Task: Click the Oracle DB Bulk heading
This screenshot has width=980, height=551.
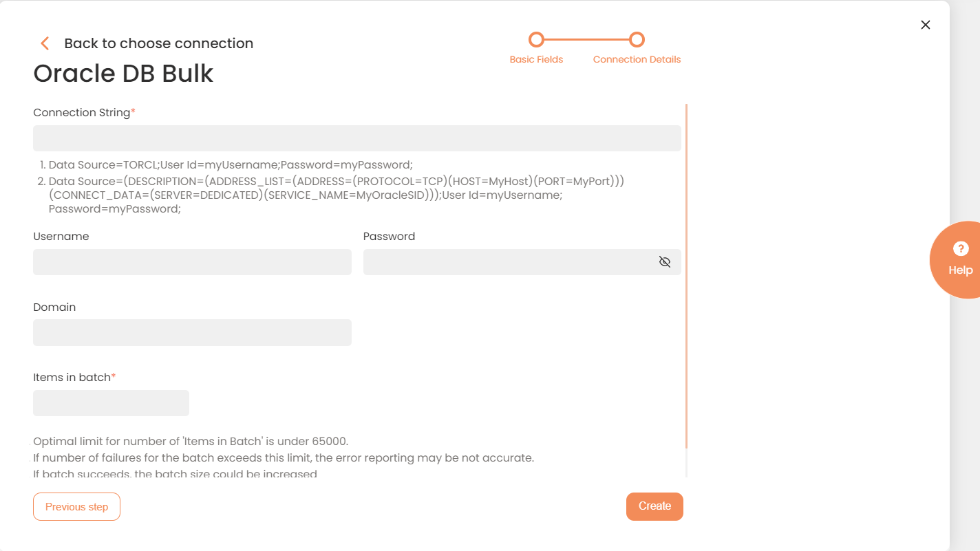Action: pyautogui.click(x=123, y=74)
